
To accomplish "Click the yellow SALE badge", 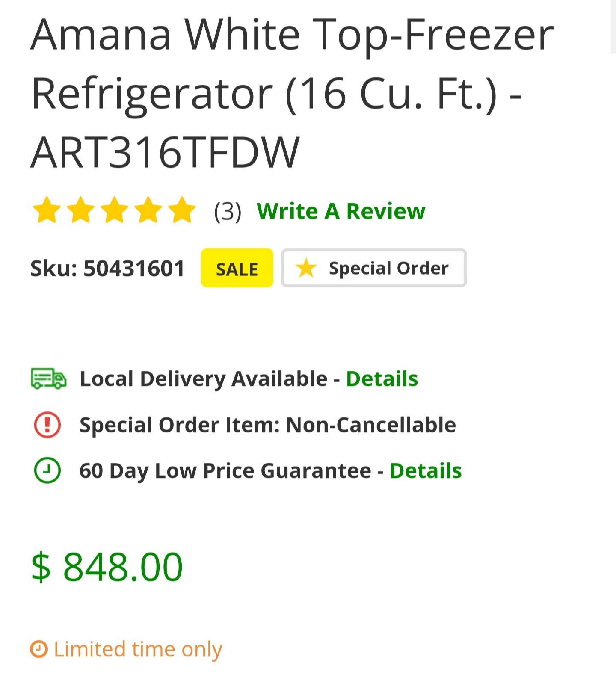I will click(237, 268).
